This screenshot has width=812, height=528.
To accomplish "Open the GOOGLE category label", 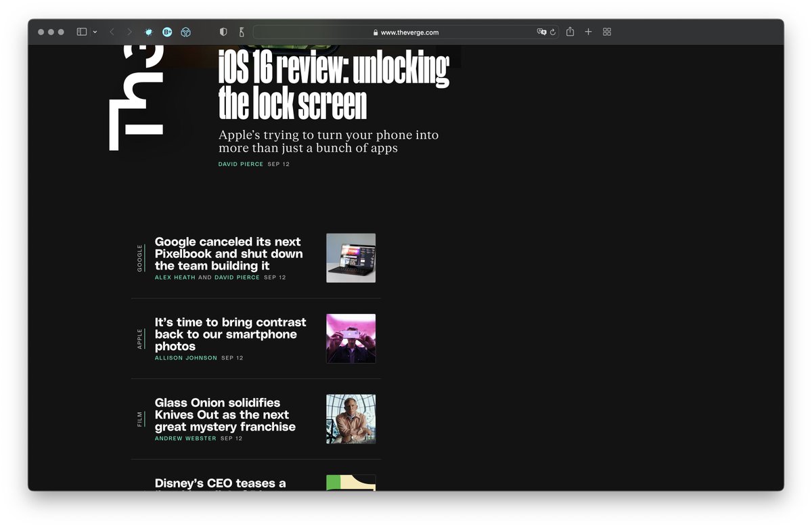I will [x=140, y=258].
